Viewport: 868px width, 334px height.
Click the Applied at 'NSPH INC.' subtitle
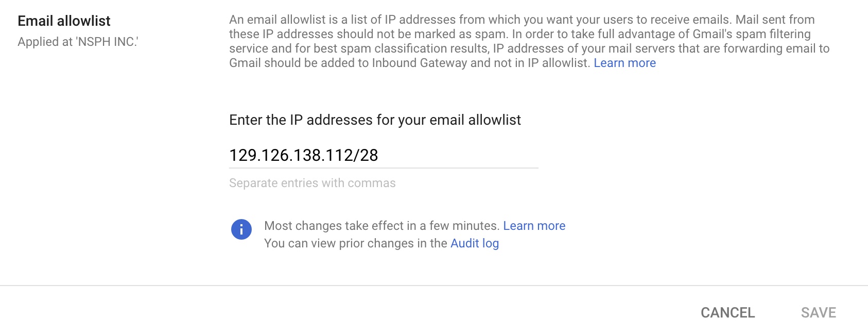click(x=78, y=42)
